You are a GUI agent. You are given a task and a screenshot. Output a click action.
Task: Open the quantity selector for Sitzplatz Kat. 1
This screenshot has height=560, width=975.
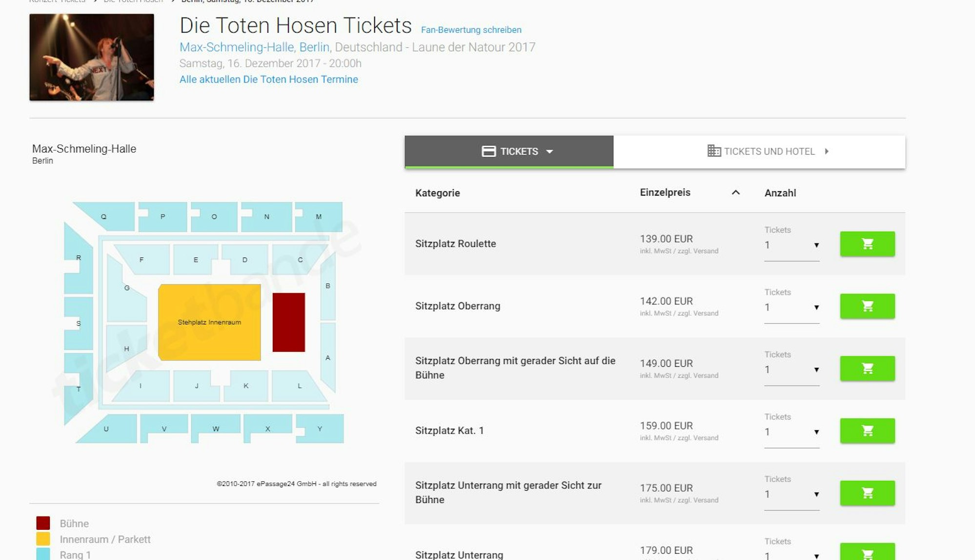click(x=792, y=432)
